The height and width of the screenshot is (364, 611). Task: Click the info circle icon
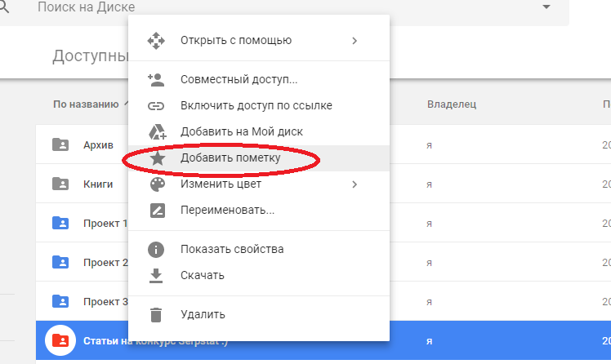(156, 250)
